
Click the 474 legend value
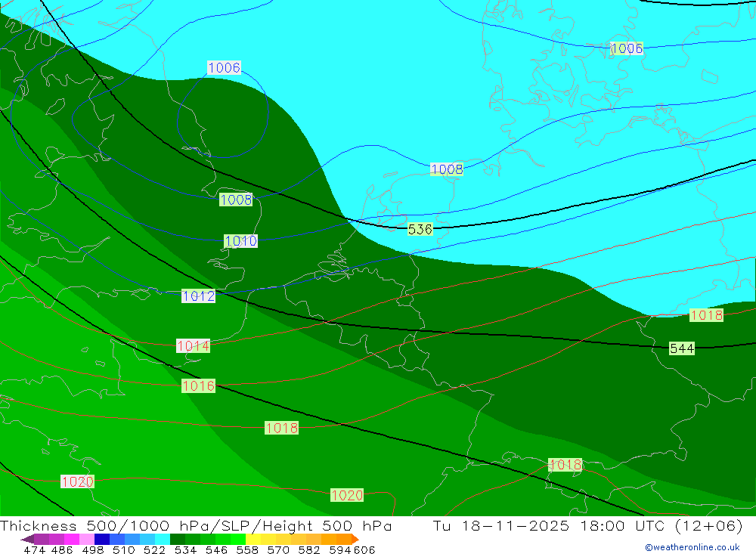34,549
